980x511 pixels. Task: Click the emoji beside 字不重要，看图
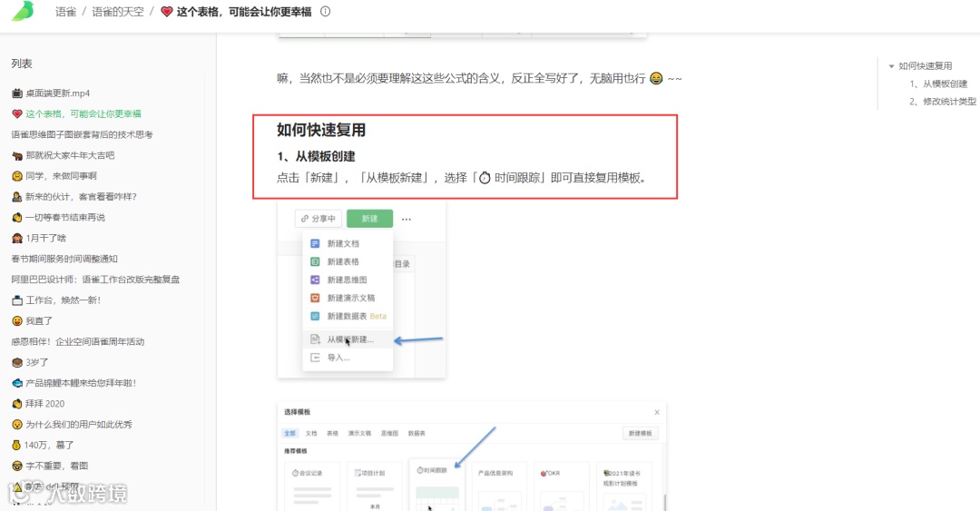17,466
